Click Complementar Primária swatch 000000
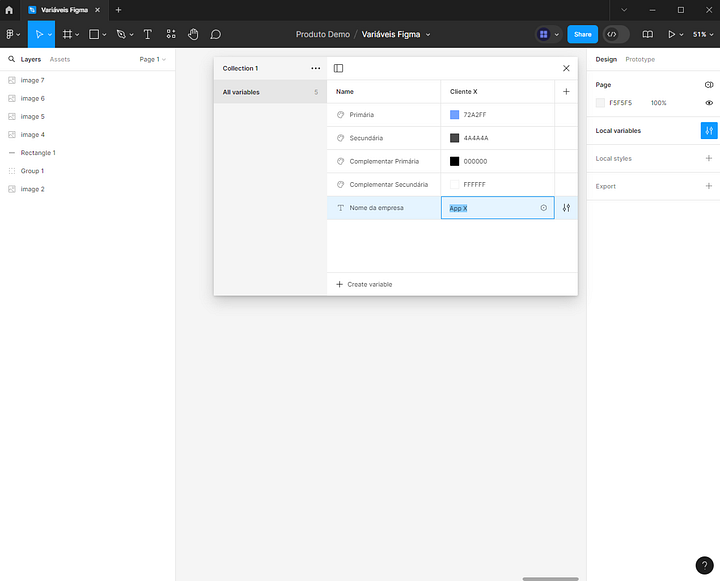720x581 pixels. coord(454,161)
